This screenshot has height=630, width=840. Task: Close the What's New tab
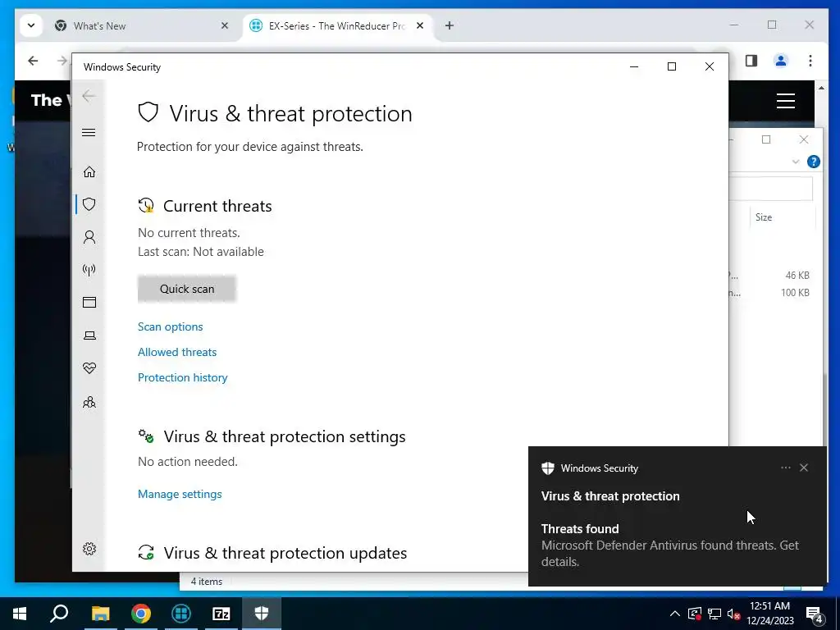click(225, 25)
